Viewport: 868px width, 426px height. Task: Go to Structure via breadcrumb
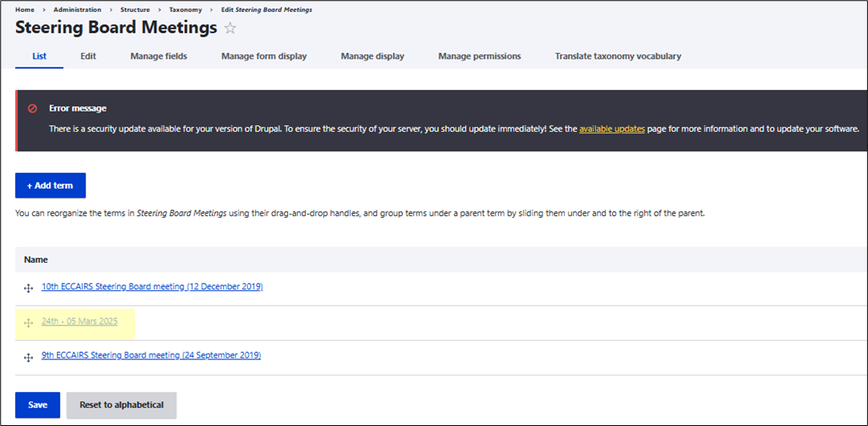click(x=135, y=10)
